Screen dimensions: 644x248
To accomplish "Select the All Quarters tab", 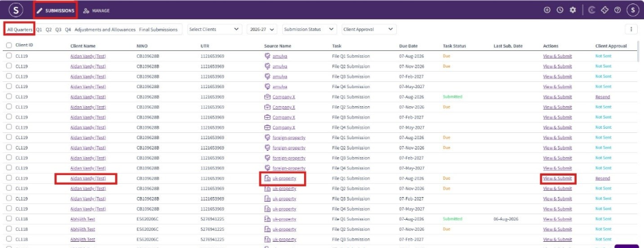I will (19, 30).
